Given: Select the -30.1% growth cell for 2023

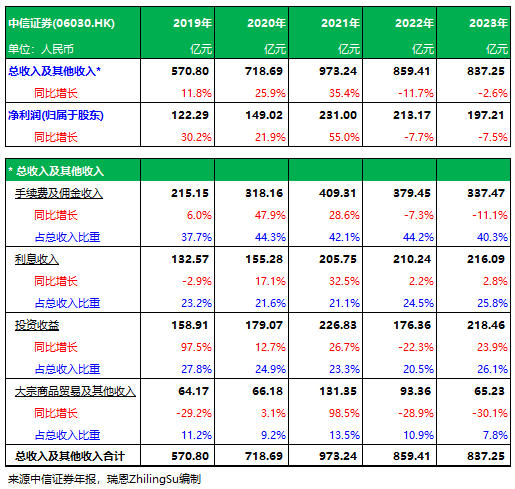Looking at the screenshot, I should point(490,413).
